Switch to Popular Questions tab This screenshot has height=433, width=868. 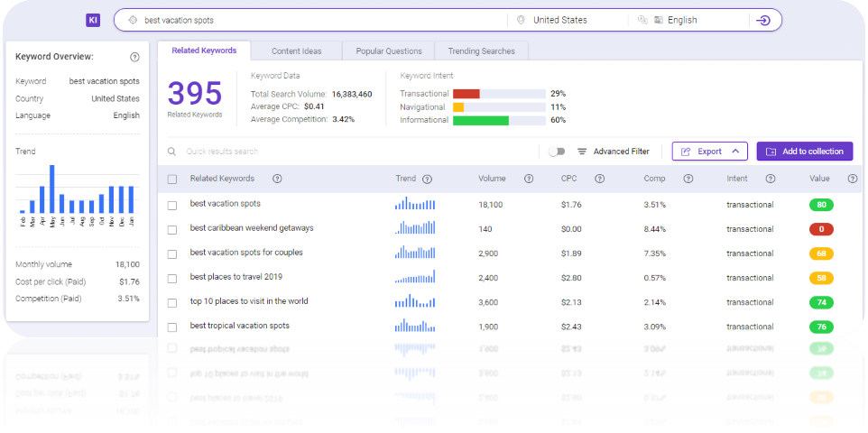point(389,51)
